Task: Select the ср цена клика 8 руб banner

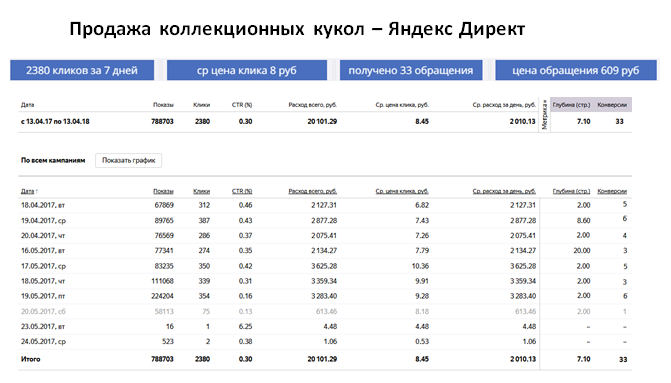Action: pos(246,70)
